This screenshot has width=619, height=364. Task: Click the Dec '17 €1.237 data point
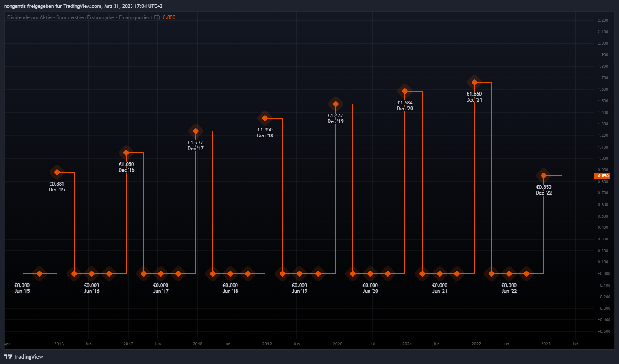(x=196, y=131)
